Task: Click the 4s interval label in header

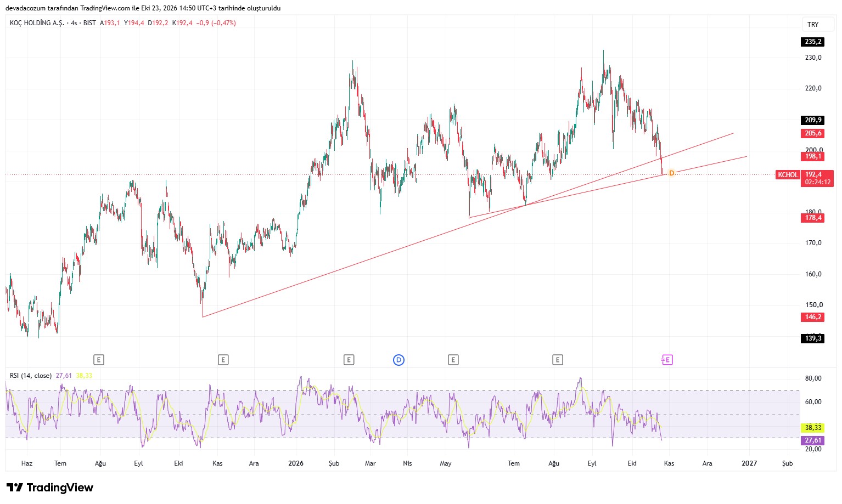Action: pos(74,23)
